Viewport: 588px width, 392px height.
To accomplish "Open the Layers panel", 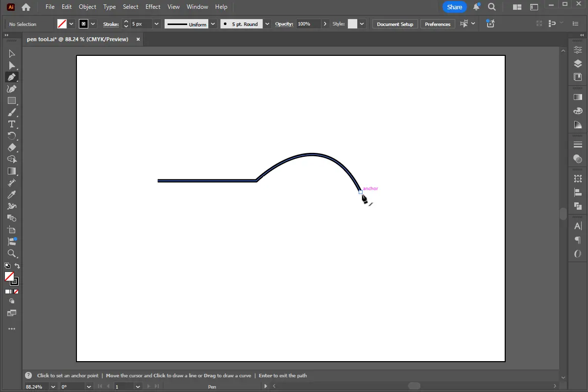I will pos(577,63).
